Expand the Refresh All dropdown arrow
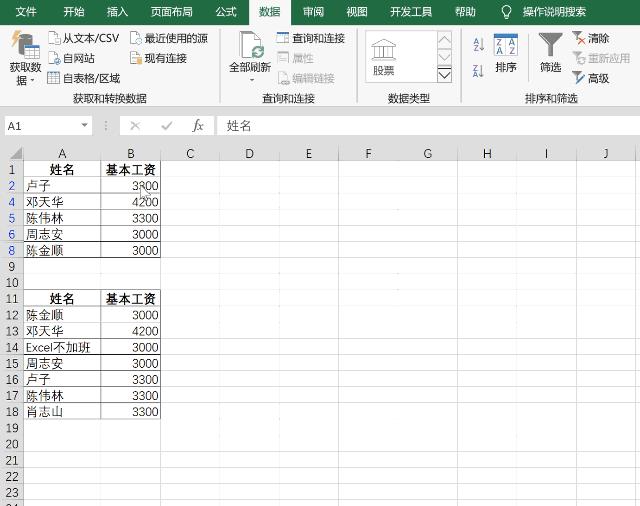640x506 pixels. [x=251, y=80]
